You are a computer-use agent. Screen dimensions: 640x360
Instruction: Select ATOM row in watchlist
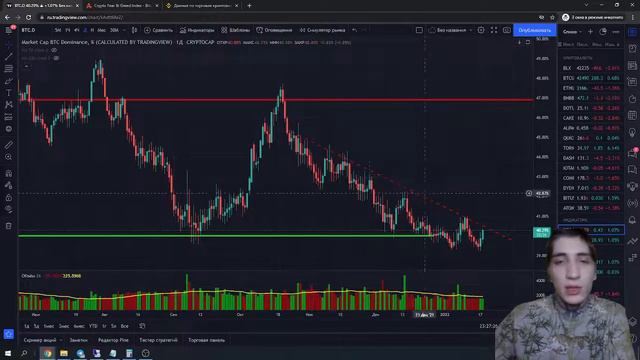point(591,208)
